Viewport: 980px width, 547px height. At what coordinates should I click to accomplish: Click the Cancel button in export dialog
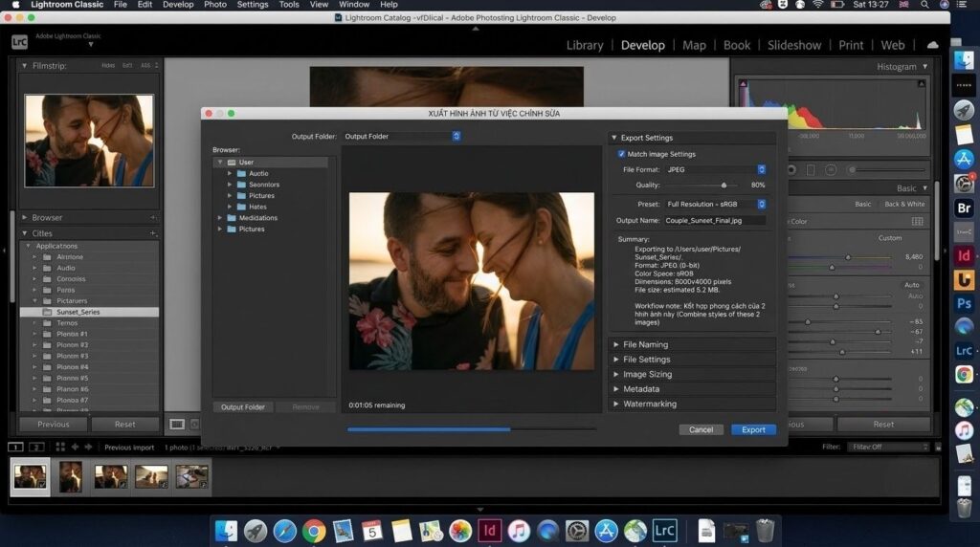point(701,429)
